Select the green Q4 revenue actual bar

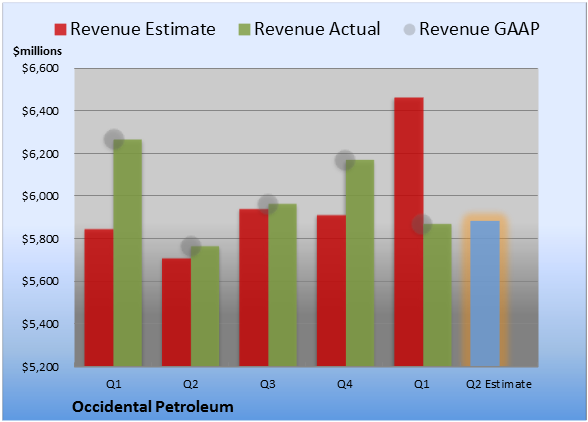360,263
